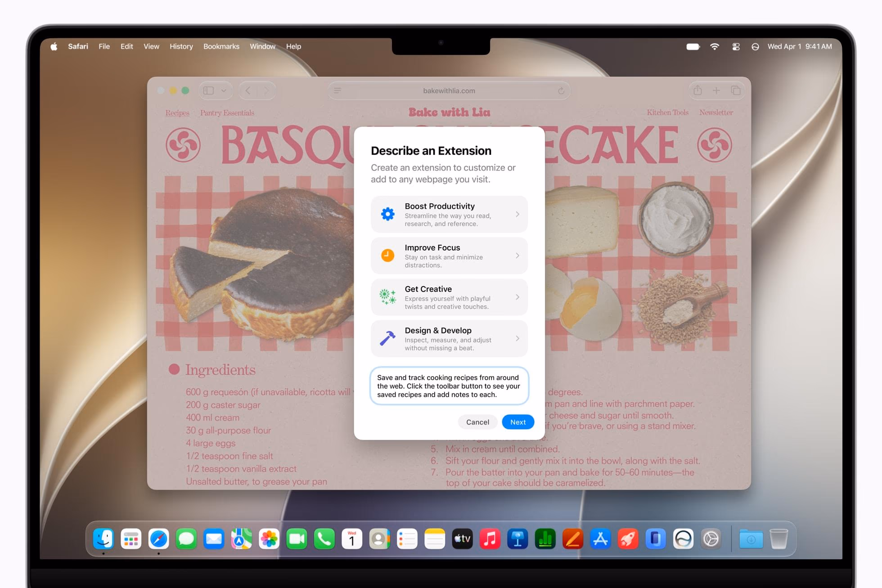Go forward with Safari forward arrow
Image resolution: width=882 pixels, height=588 pixels.
[x=266, y=90]
